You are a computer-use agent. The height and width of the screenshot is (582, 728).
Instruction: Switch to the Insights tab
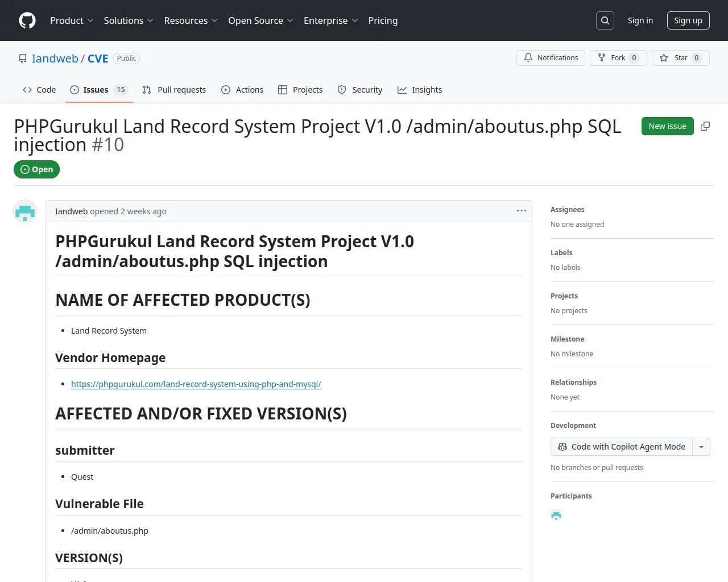click(420, 90)
